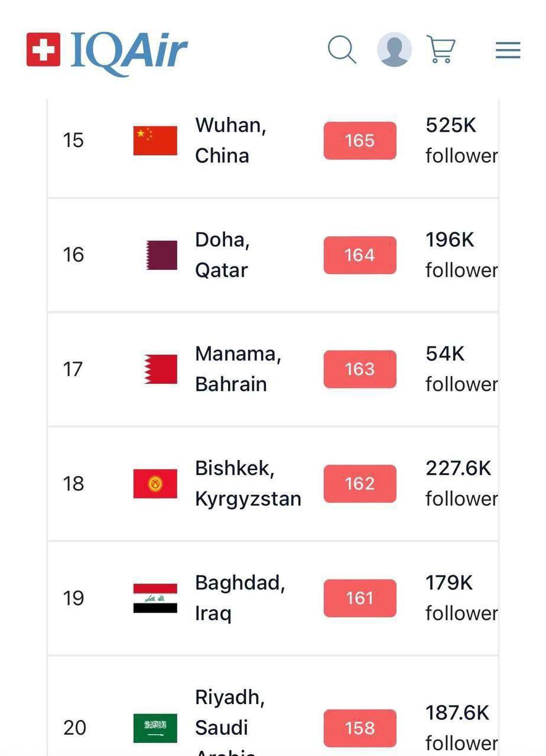Open the search icon
The width and height of the screenshot is (546, 756).
click(342, 50)
